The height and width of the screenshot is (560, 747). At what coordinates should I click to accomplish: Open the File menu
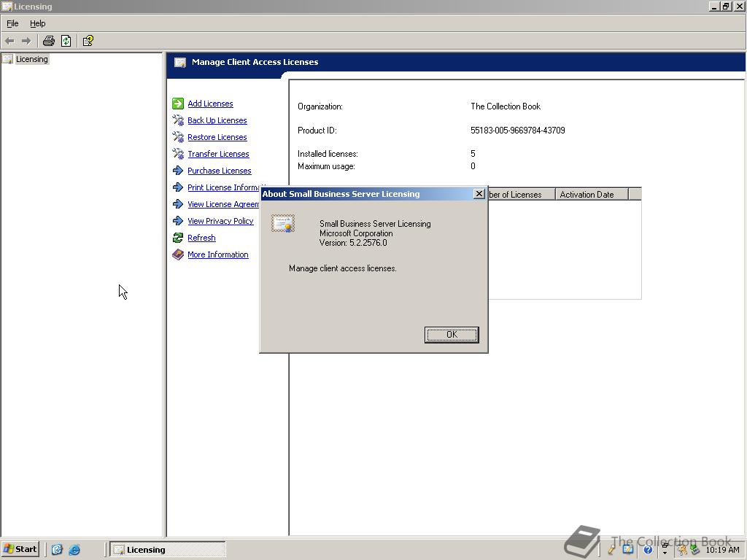tap(12, 23)
